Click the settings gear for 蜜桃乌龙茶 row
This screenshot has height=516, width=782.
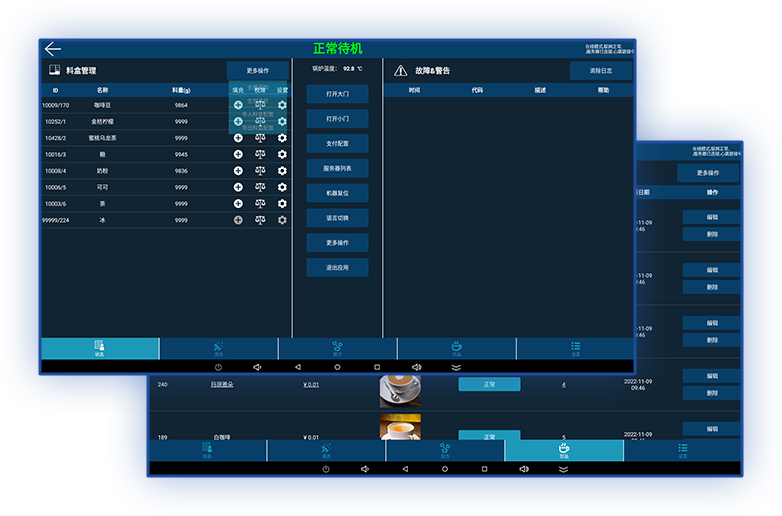[x=282, y=138]
